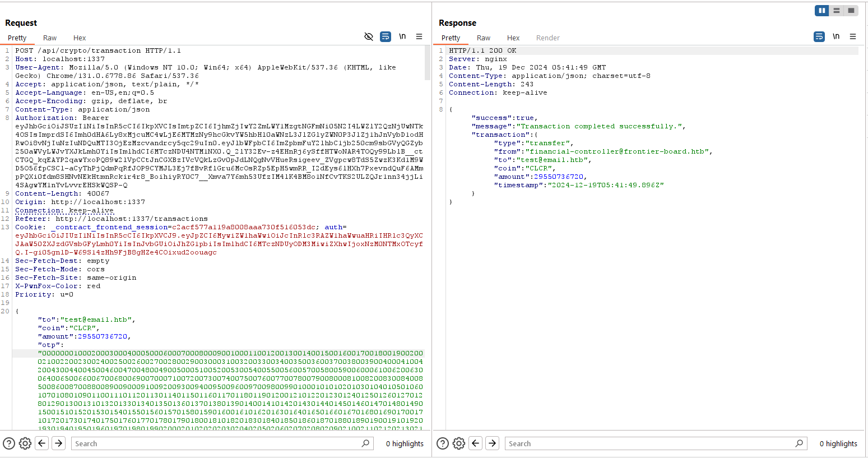Click the Content-Length: 40067 header
The width and height of the screenshot is (868, 458).
tap(62, 193)
